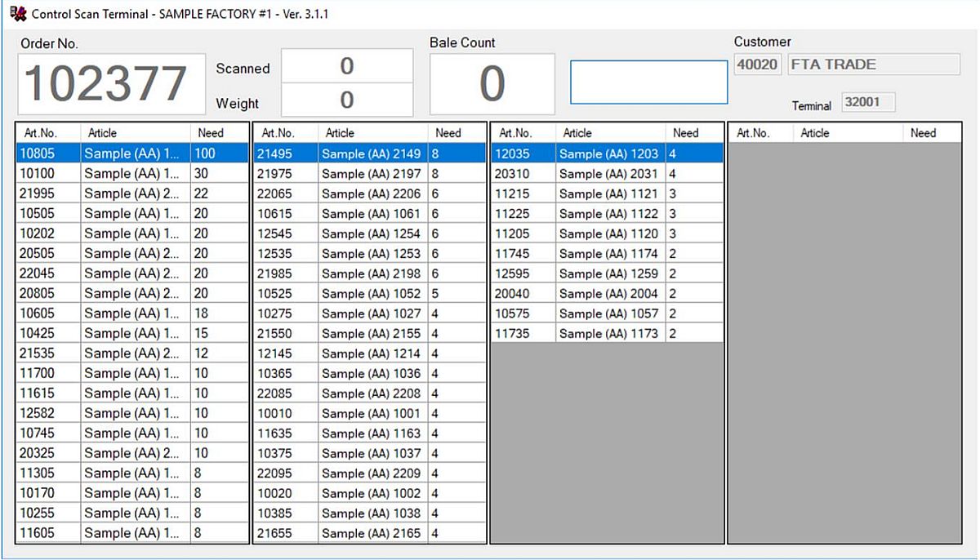Screen dimensions: 980x560
Task: Select article row 10100 with need 30
Action: (x=131, y=174)
